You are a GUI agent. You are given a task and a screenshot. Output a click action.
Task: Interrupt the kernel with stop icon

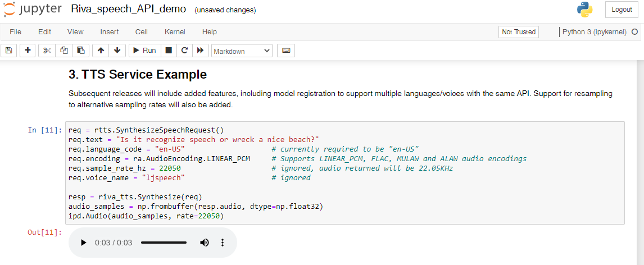pyautogui.click(x=169, y=51)
